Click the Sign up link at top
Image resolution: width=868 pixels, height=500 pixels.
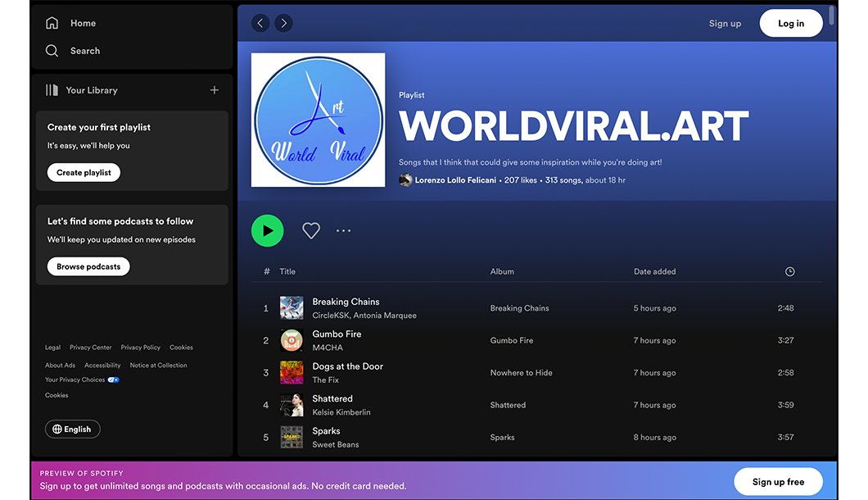tap(725, 23)
